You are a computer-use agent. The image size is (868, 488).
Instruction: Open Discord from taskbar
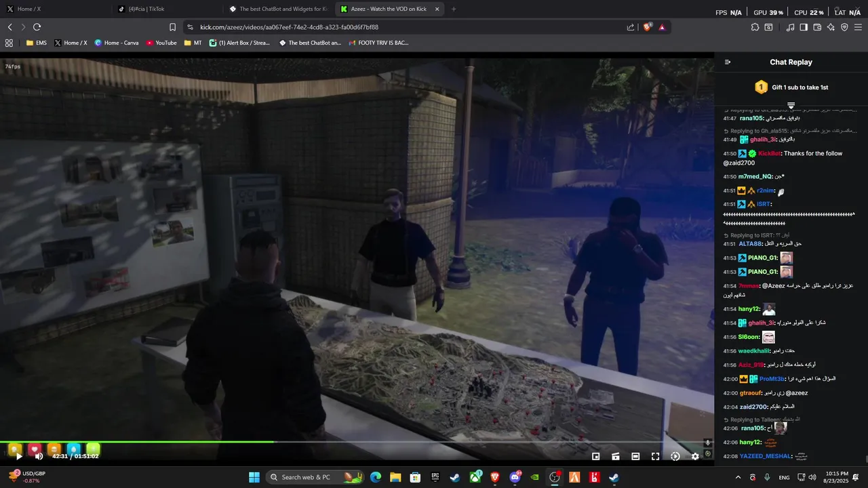click(x=515, y=477)
